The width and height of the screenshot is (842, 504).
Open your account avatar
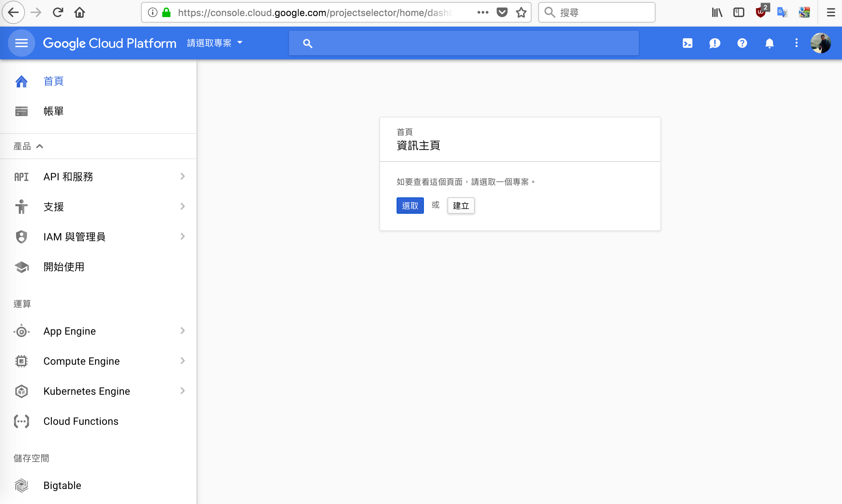pos(821,43)
